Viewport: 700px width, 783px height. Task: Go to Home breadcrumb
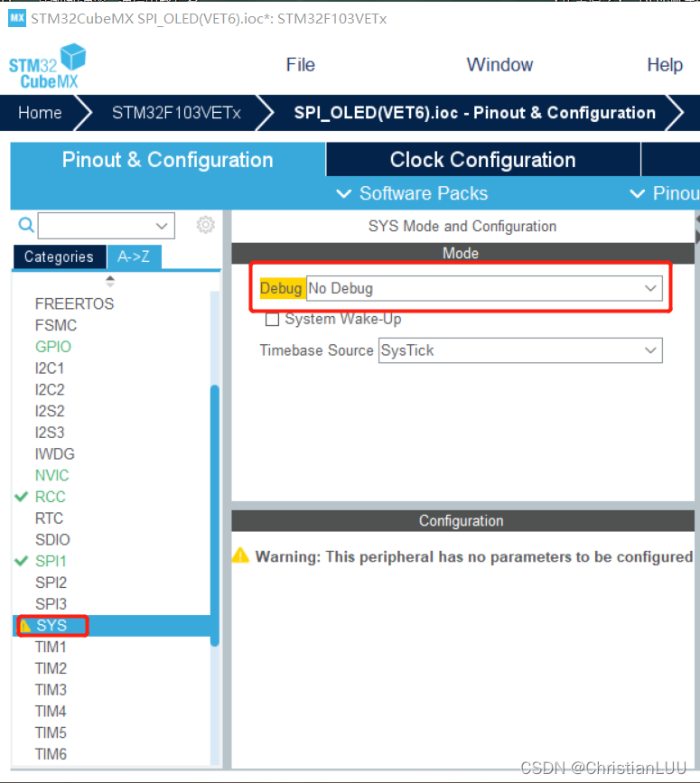click(40, 113)
